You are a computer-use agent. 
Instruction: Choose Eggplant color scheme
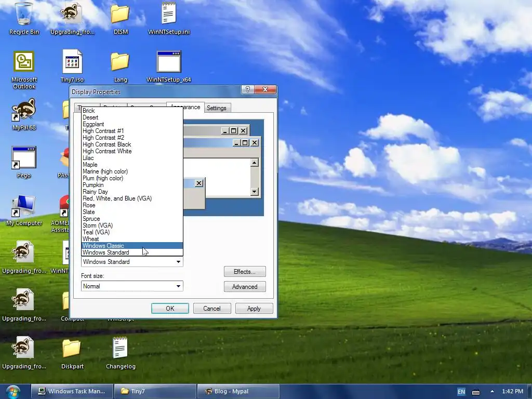[x=132, y=124]
